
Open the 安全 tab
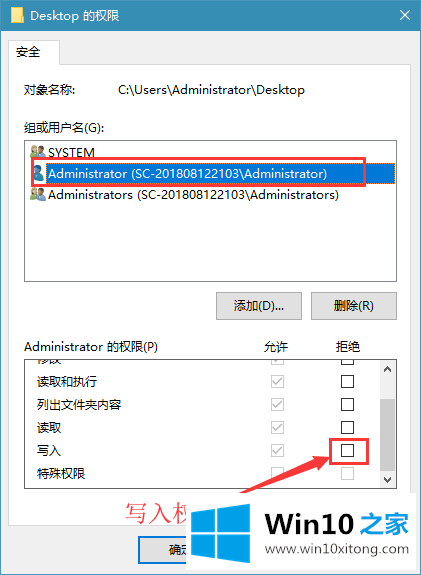(x=28, y=52)
